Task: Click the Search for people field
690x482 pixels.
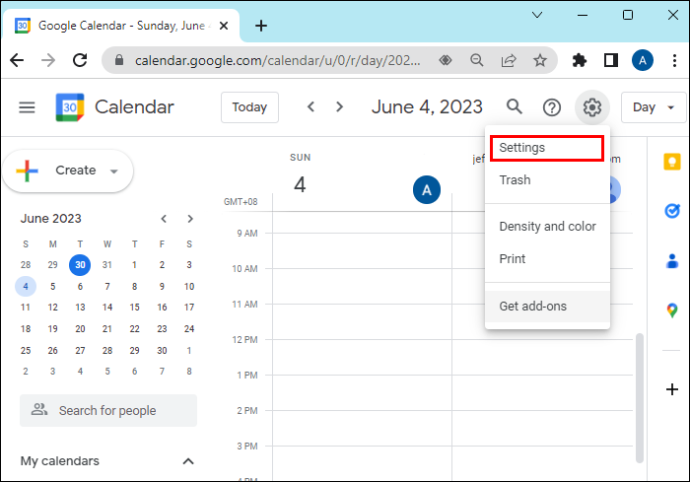Action: pyautogui.click(x=108, y=410)
